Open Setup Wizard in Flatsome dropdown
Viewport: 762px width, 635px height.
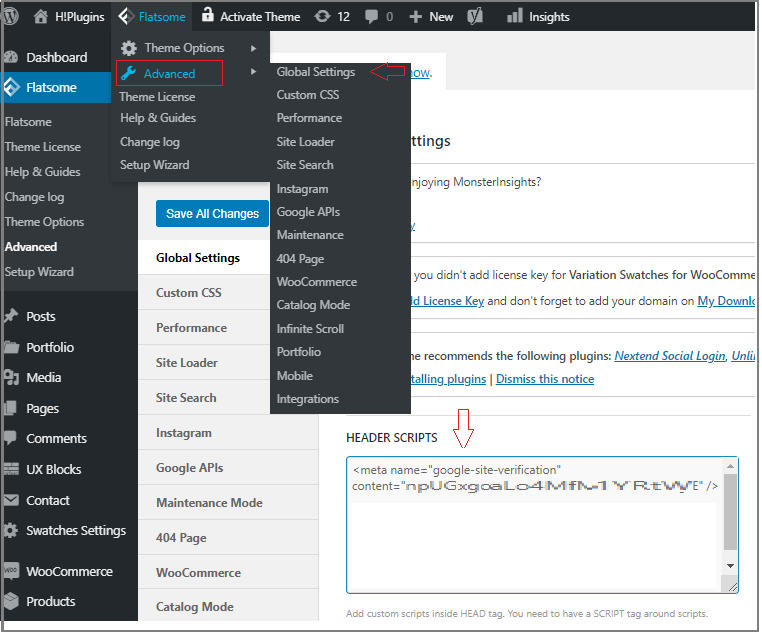pyautogui.click(x=155, y=165)
